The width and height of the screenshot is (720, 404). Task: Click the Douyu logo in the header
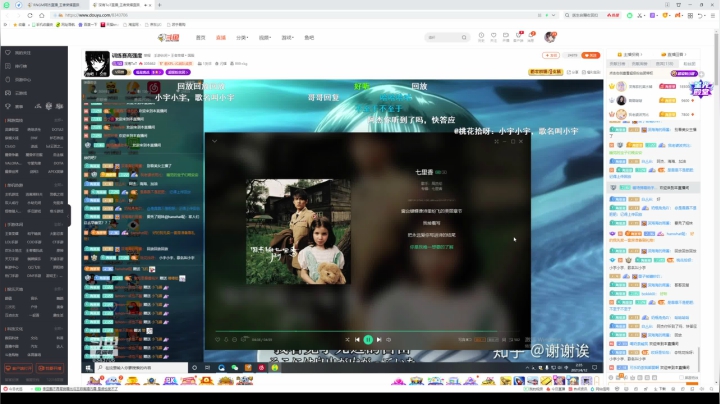click(x=169, y=38)
